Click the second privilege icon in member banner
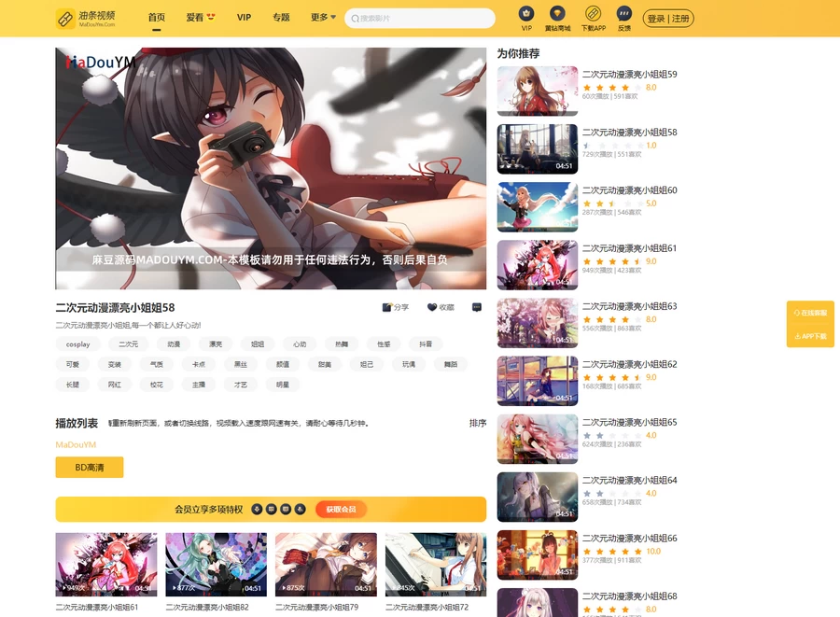Screen dimensions: 840x617 271,509
